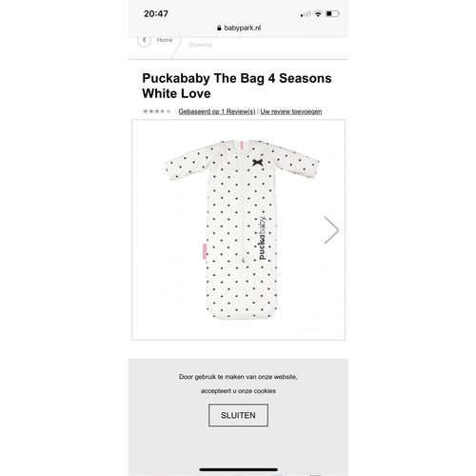Open the Home breadcrumb
476x476 pixels.
click(165, 40)
